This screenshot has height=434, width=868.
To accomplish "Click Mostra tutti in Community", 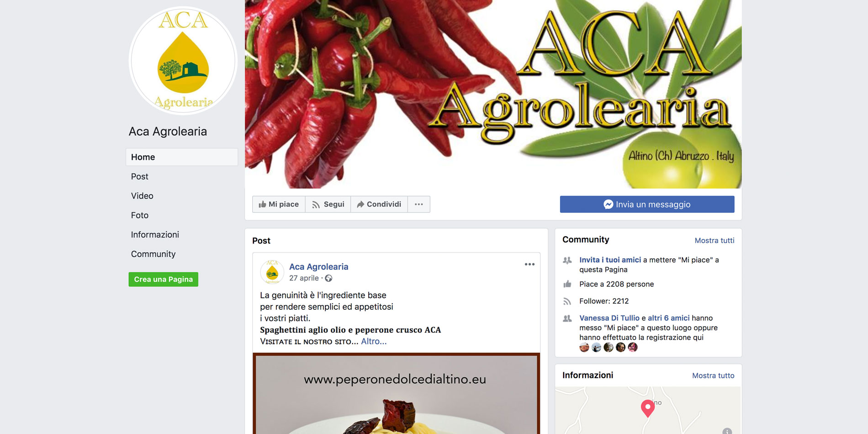I will pyautogui.click(x=715, y=240).
